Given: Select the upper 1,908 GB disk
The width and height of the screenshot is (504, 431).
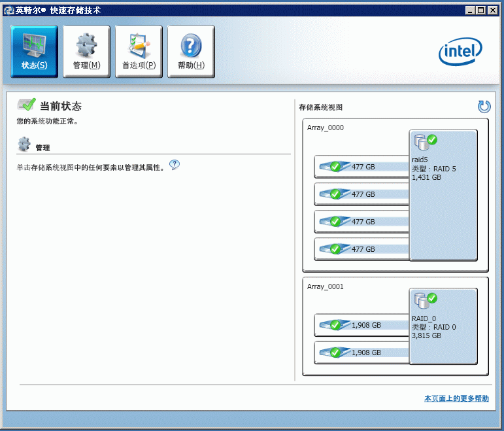Looking at the screenshot, I should click(x=361, y=325).
